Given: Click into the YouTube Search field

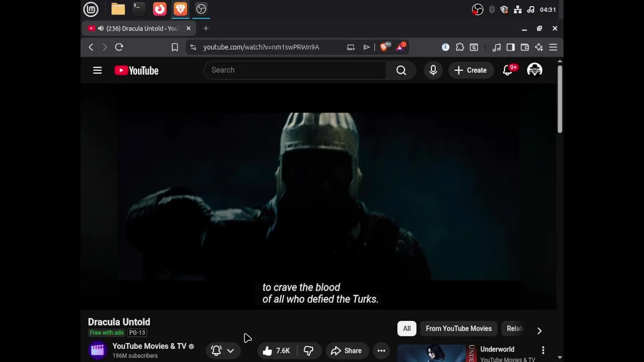Looking at the screenshot, I should pyautogui.click(x=295, y=70).
